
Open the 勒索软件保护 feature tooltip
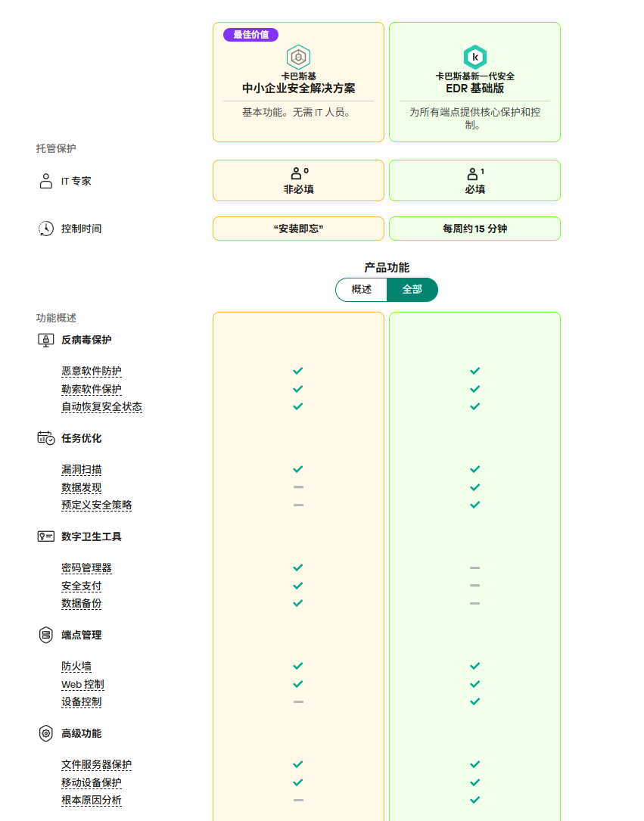coord(91,389)
